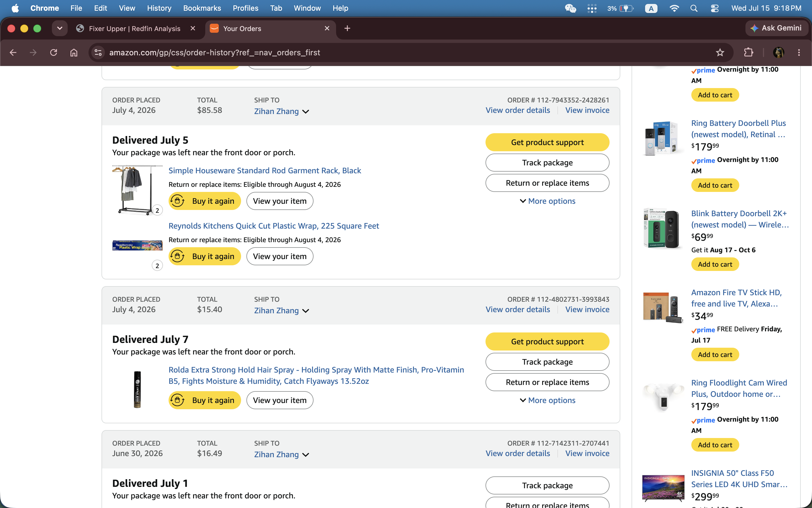Switch to Fixer Upper Redfin Analysis tab
Screen dimensions: 812x508
134,29
